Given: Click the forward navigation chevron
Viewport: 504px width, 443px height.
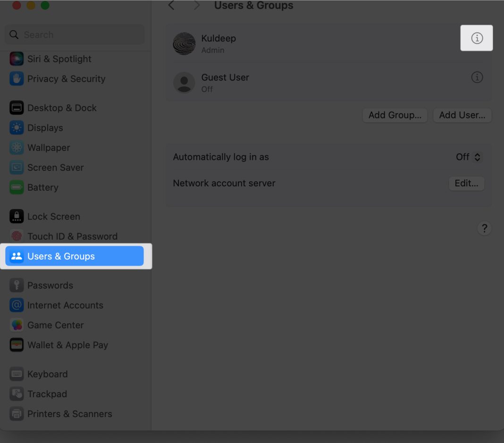Looking at the screenshot, I should pos(197,6).
